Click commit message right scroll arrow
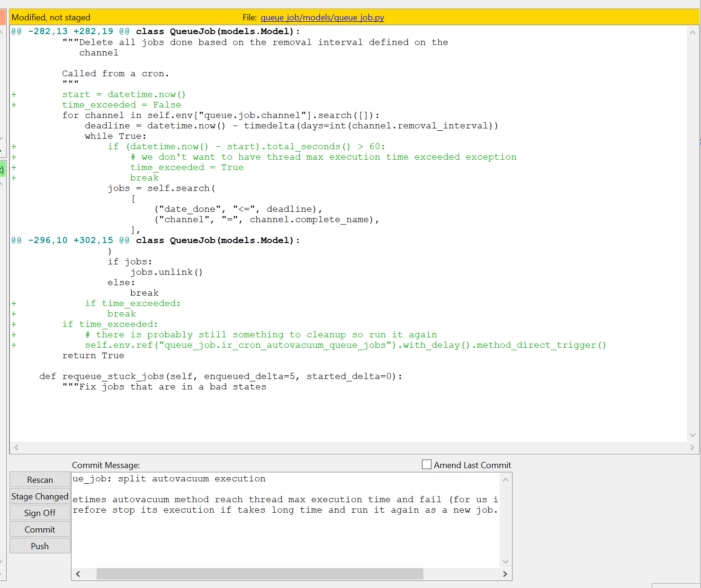Image resolution: width=701 pixels, height=588 pixels. [x=505, y=574]
